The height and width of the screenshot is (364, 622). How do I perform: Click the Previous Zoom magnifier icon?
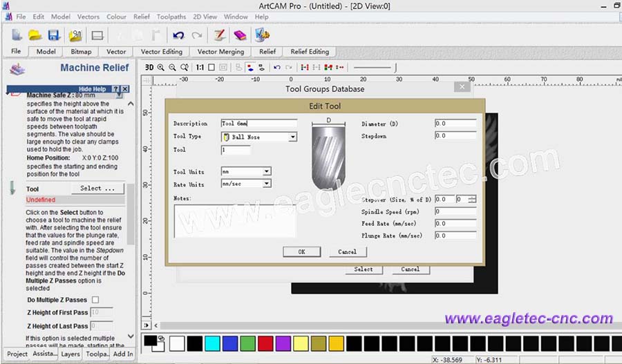[x=184, y=68]
